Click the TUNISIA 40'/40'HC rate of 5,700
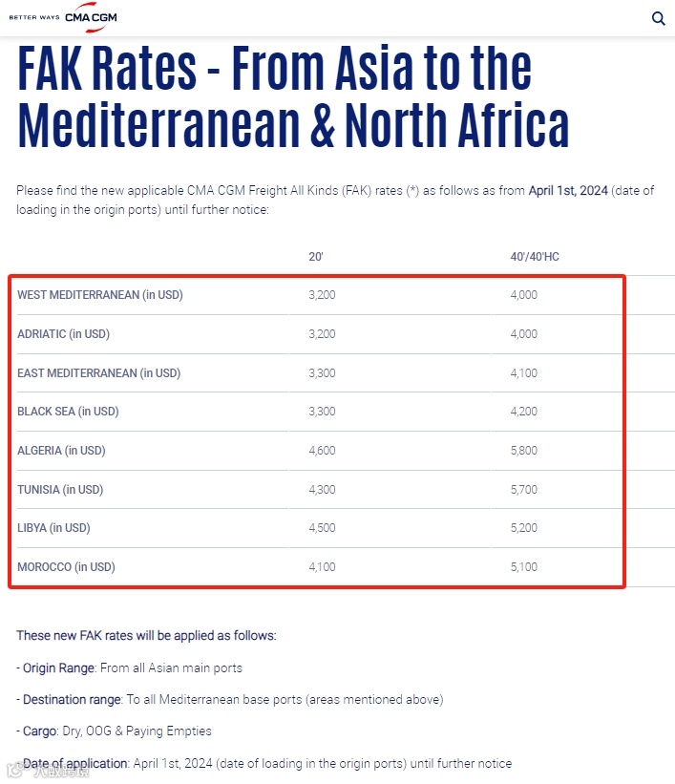 [523, 490]
